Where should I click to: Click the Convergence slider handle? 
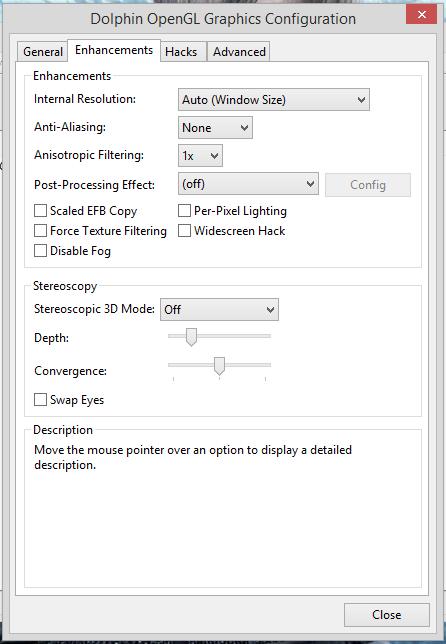220,366
